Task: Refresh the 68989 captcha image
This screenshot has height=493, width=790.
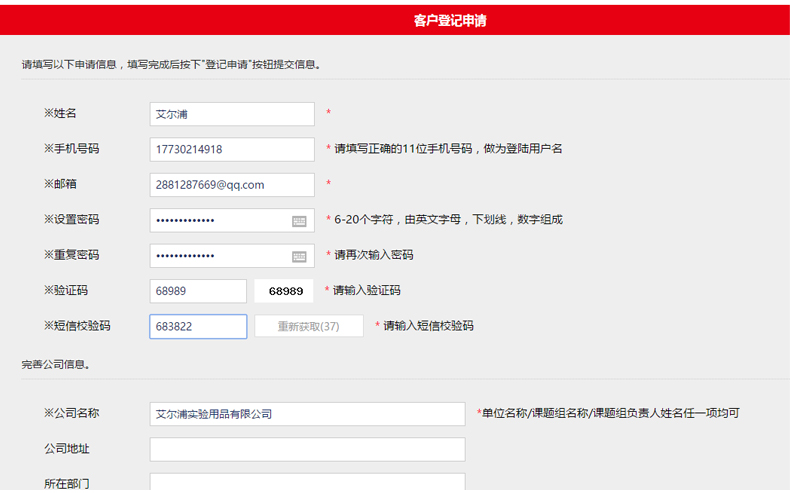Action: click(285, 291)
